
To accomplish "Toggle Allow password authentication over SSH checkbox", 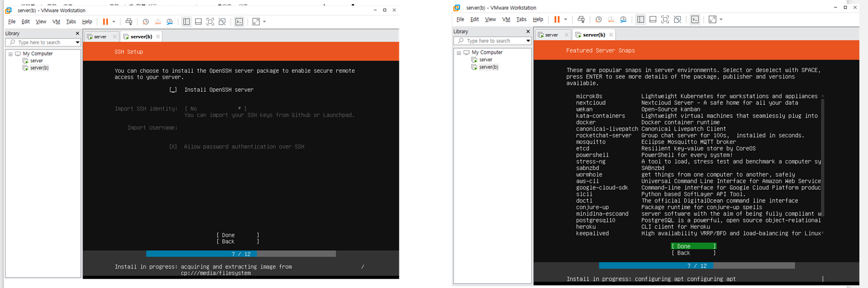I will pyautogui.click(x=173, y=147).
